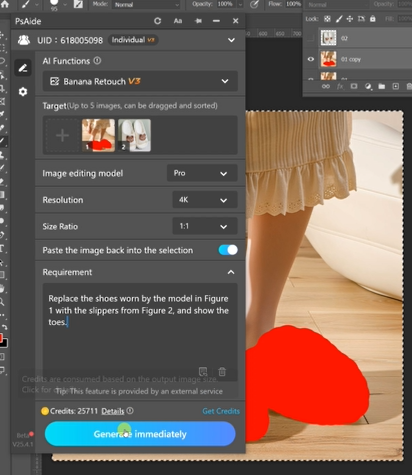Viewport: 412px width, 475px height.
Task: Open the Resolution 4K dropdown
Action: 205,200
